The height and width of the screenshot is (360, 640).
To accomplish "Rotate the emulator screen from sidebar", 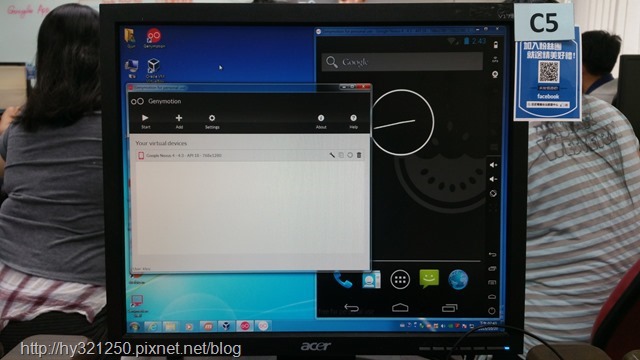I will pyautogui.click(x=493, y=194).
